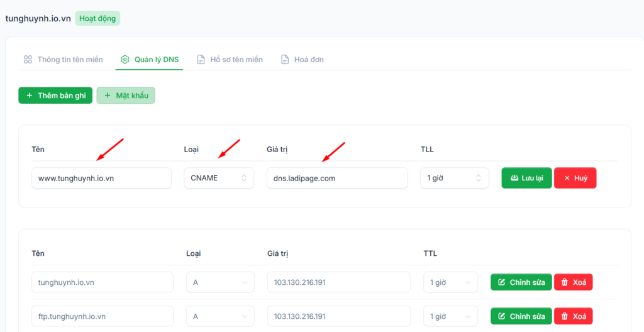644x332 pixels.
Task: Click the Mật khẩu button
Action: pyautogui.click(x=126, y=96)
